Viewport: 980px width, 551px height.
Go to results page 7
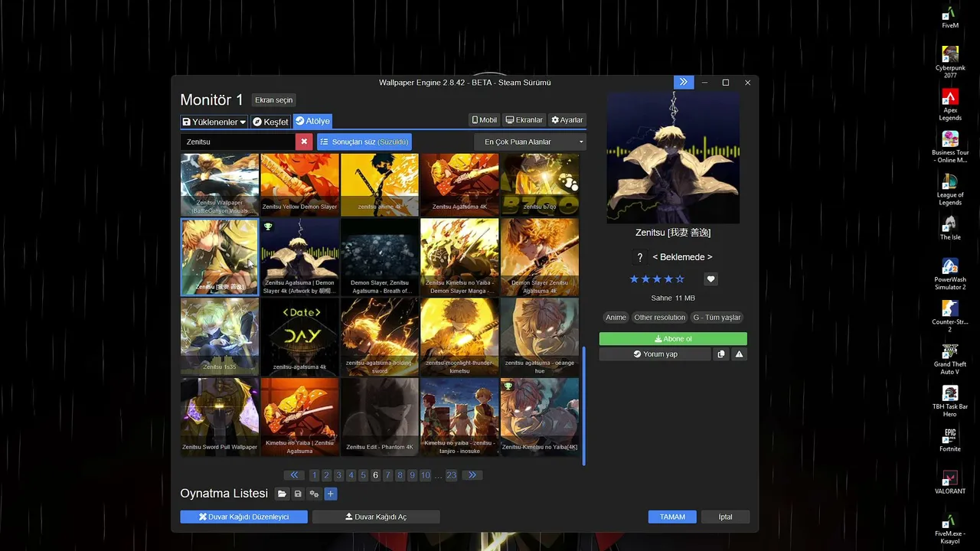click(x=388, y=475)
